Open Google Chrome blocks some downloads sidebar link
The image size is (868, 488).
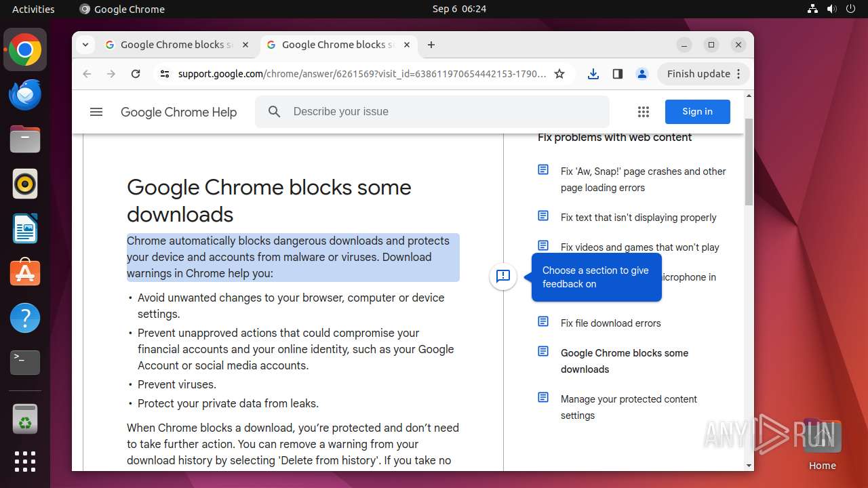click(x=624, y=361)
